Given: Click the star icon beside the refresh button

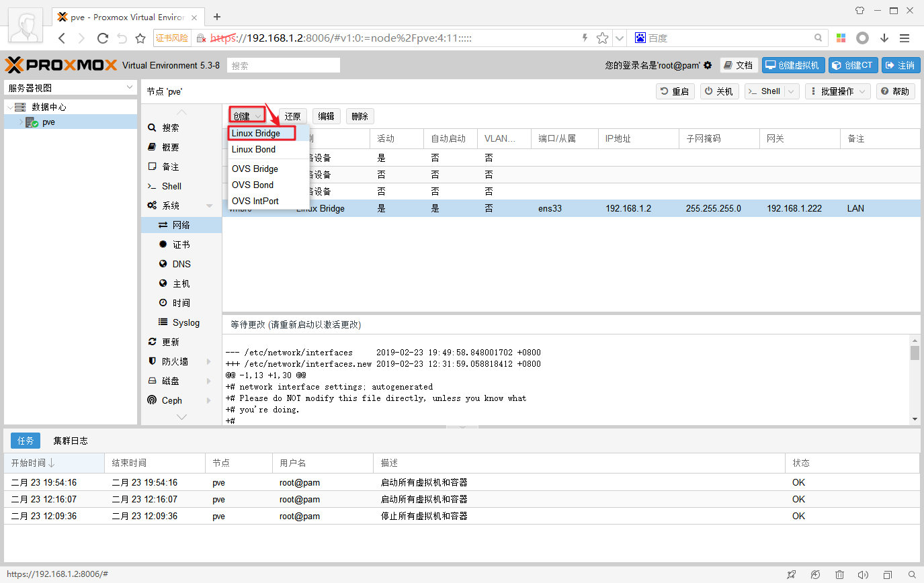Looking at the screenshot, I should pos(140,38).
